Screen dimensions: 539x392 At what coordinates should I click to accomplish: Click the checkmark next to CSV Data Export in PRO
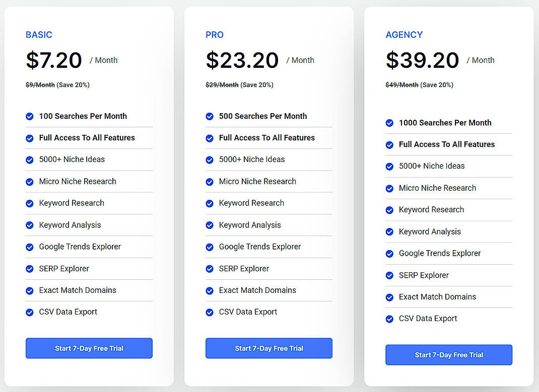tap(210, 312)
